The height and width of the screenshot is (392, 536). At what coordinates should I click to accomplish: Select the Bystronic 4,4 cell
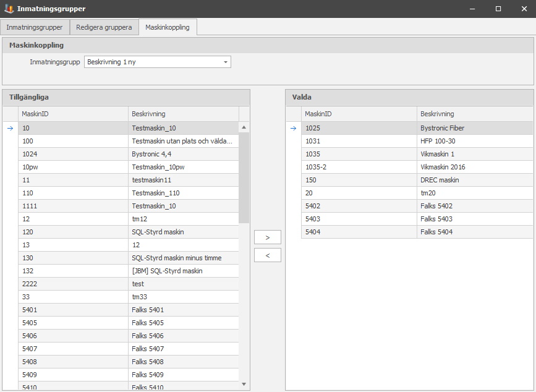click(x=184, y=154)
